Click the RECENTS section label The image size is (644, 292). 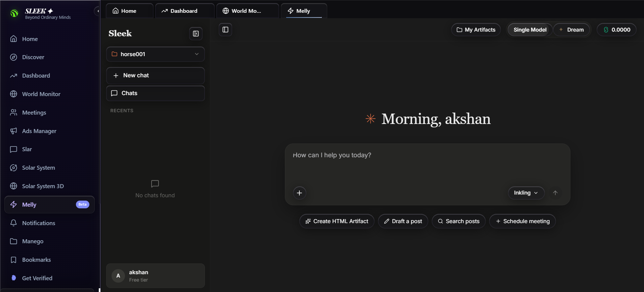tap(122, 111)
